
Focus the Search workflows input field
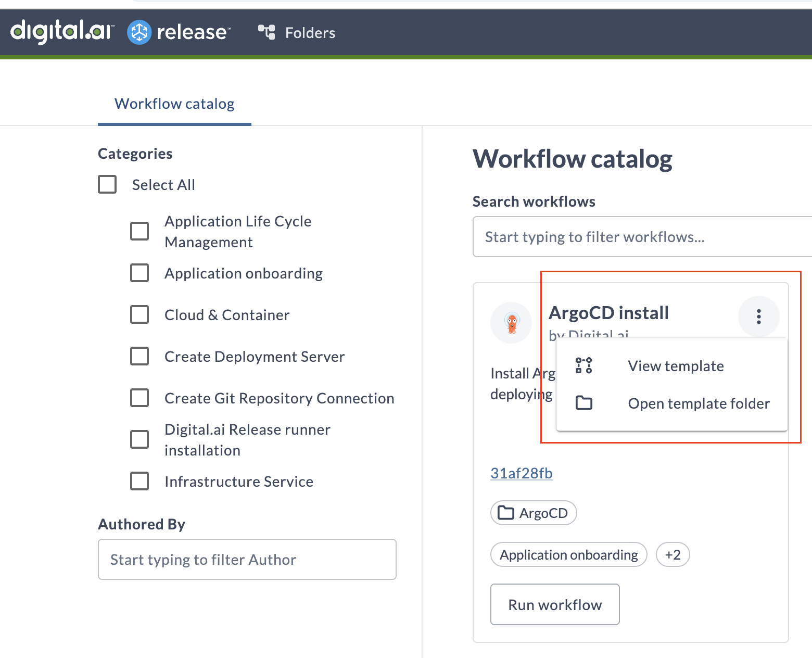(x=640, y=237)
